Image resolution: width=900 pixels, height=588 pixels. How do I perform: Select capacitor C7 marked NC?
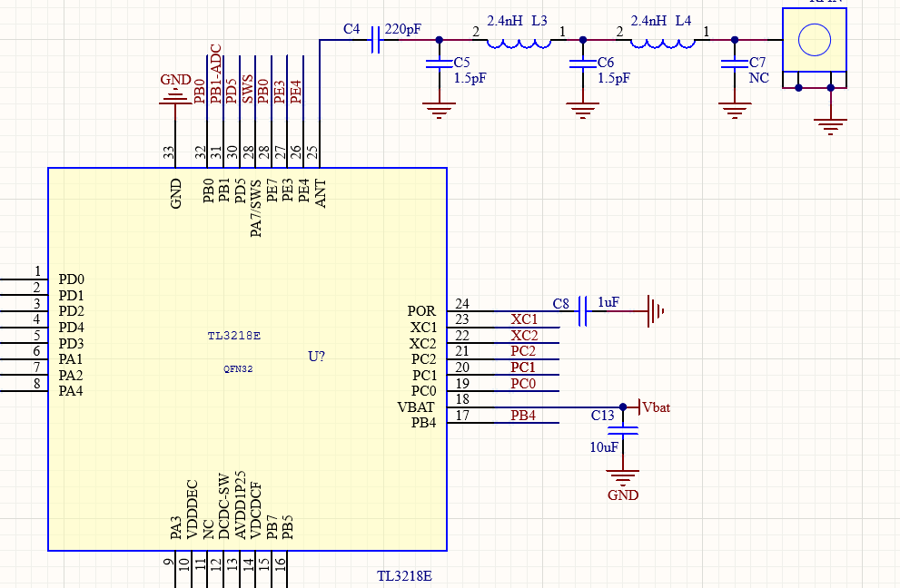(x=734, y=64)
